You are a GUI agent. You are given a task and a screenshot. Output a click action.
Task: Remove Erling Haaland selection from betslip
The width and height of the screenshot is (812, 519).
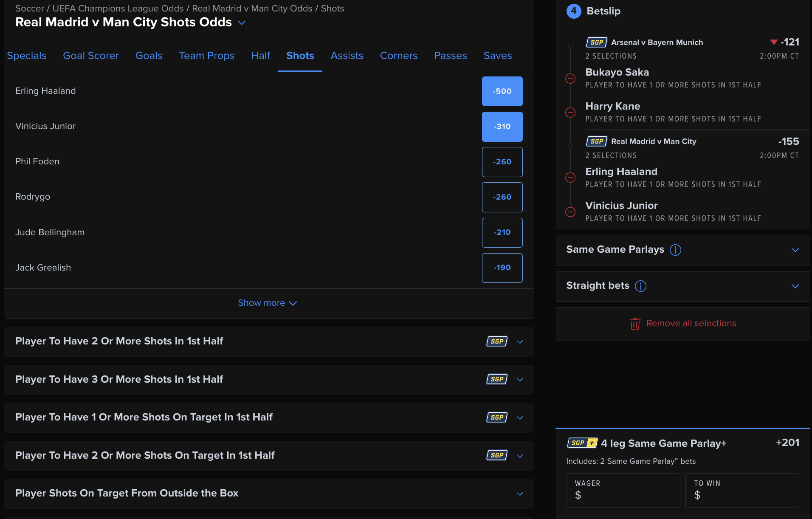point(570,178)
